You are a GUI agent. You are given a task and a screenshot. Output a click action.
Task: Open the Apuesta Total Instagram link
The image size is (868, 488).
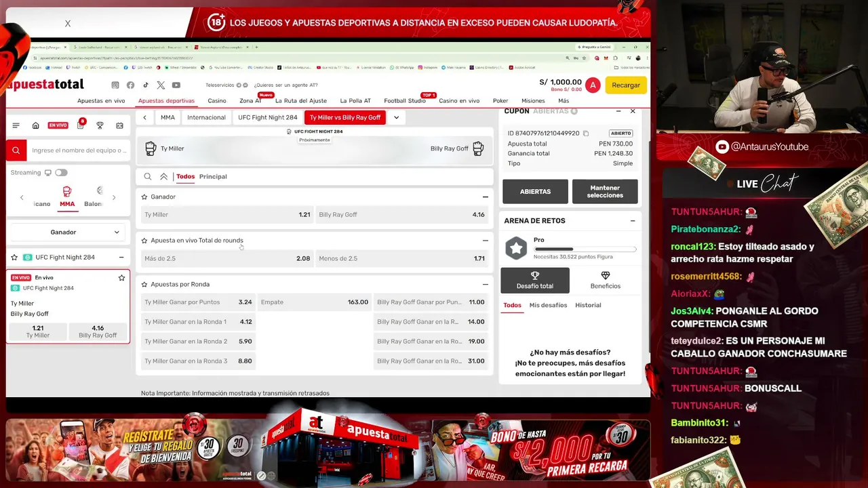[x=115, y=85]
